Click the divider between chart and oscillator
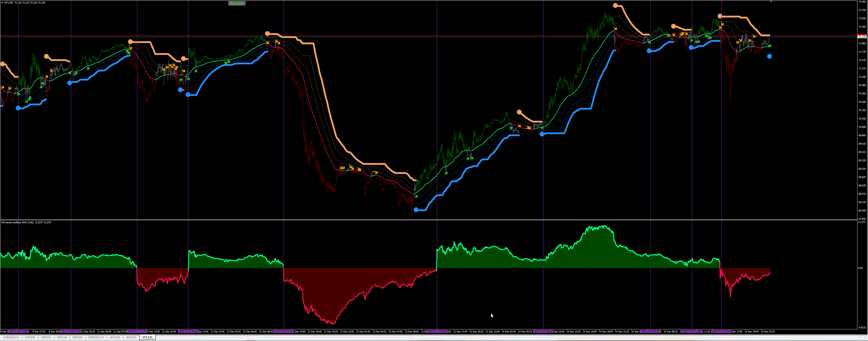Screen dimensions: 868x341 click(404, 220)
